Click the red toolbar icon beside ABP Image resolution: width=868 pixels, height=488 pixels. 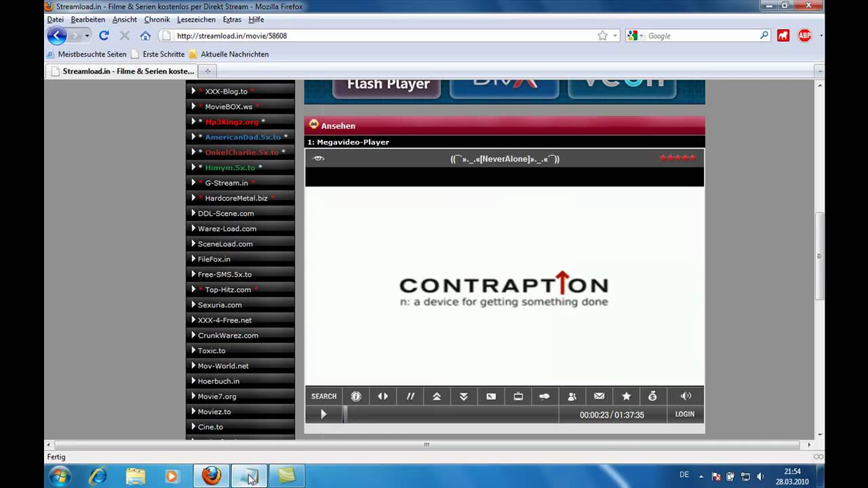(x=783, y=35)
